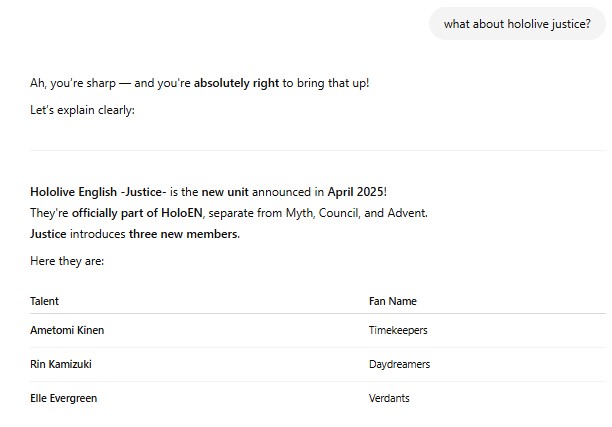Image resolution: width=612 pixels, height=427 pixels.
Task: Click the "what about hololive justice?" message bubble
Action: point(517,24)
